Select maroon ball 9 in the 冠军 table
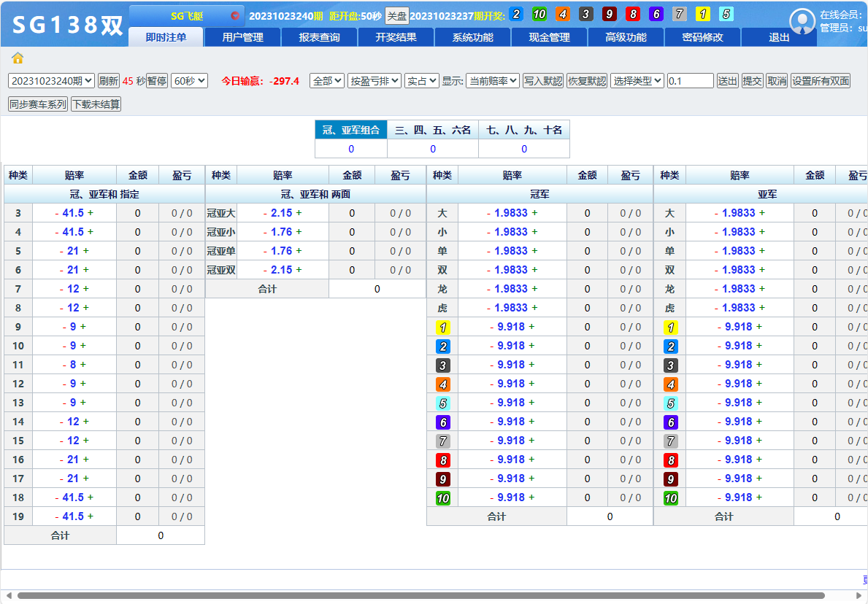Viewport: 868px width, 604px height. pos(443,479)
